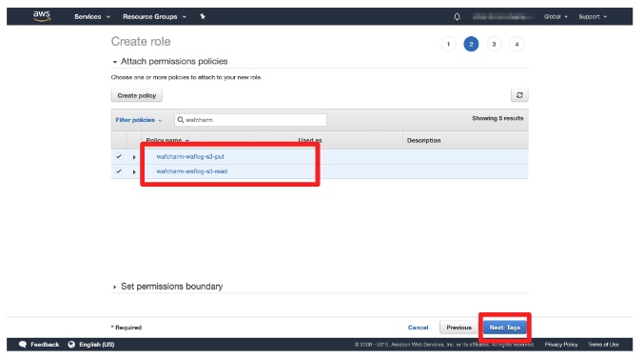Expand wafcharm-waflog-s3-put policy details arrow
The image size is (644, 359).
pyautogui.click(x=134, y=157)
